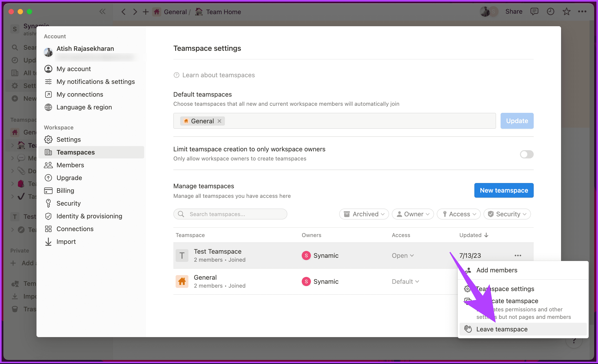This screenshot has height=364, width=598.
Task: Open the top bar three-dot menu
Action: tap(582, 11)
